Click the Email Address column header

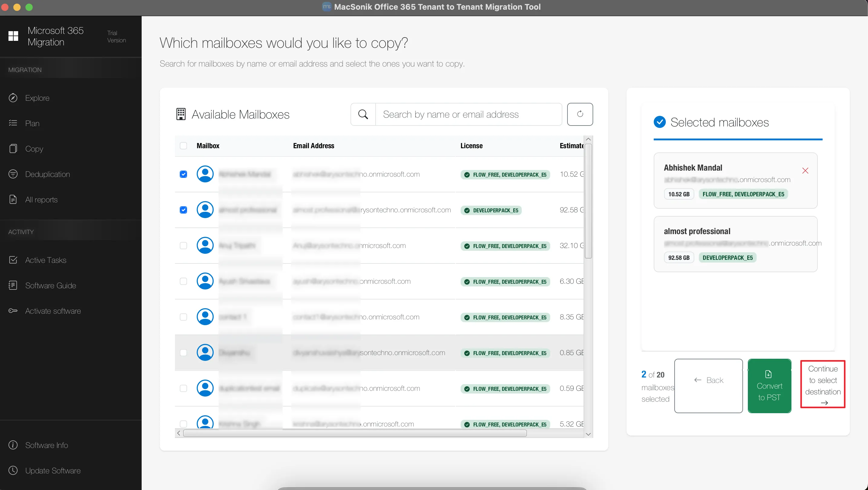[314, 146]
